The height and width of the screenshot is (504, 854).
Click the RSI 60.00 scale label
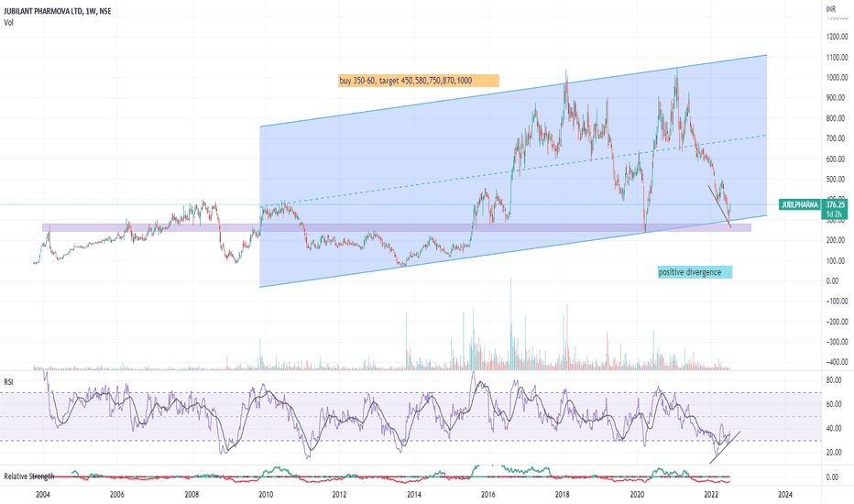pos(834,404)
